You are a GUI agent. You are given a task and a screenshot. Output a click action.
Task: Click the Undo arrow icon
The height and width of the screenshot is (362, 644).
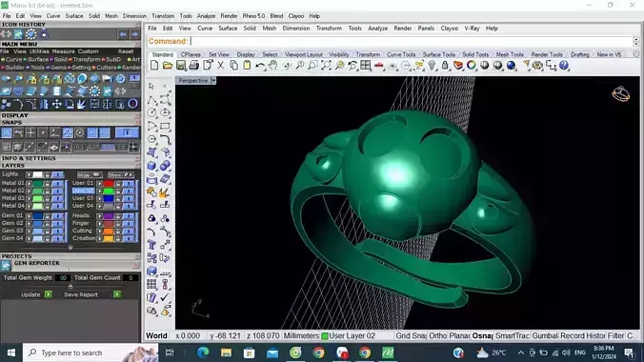click(x=260, y=66)
